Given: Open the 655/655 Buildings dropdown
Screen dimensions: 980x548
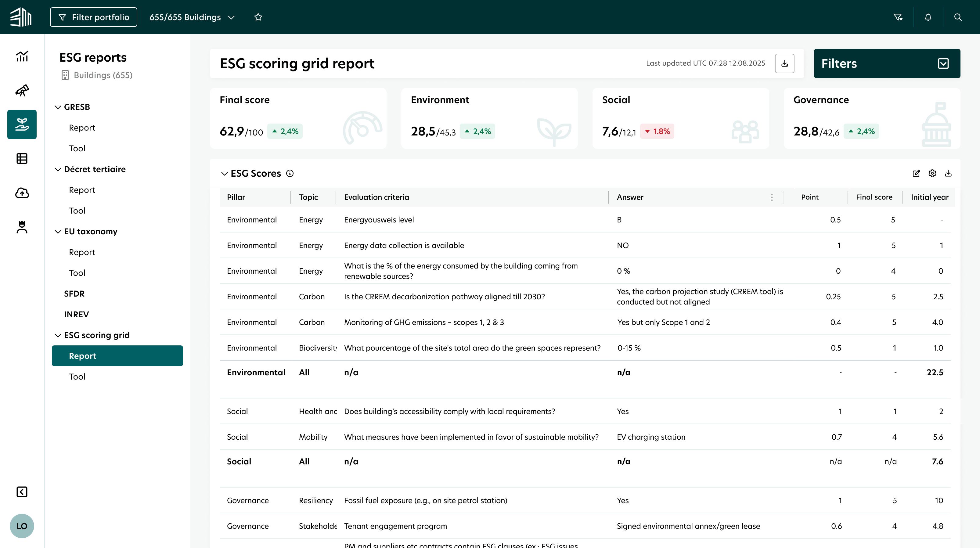Looking at the screenshot, I should click(192, 17).
